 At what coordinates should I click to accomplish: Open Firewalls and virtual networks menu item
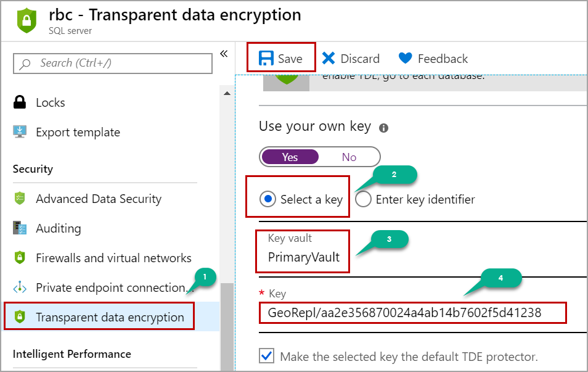click(113, 258)
